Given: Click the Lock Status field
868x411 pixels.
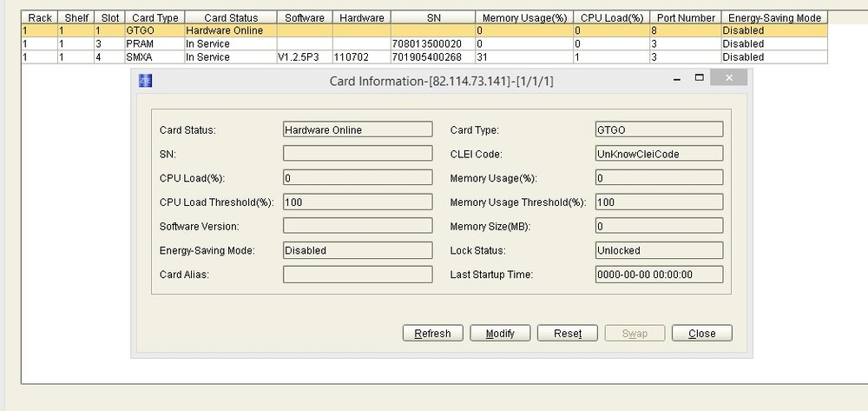Looking at the screenshot, I should click(659, 250).
